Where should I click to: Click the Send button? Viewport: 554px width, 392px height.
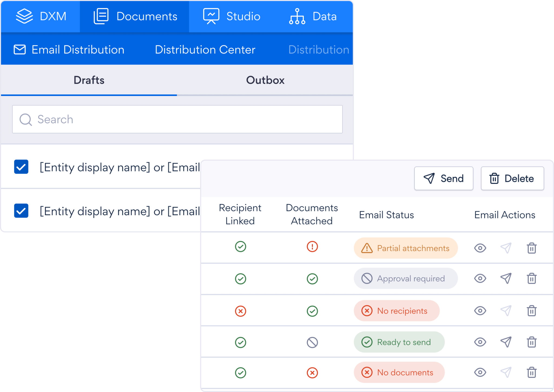coord(444,178)
